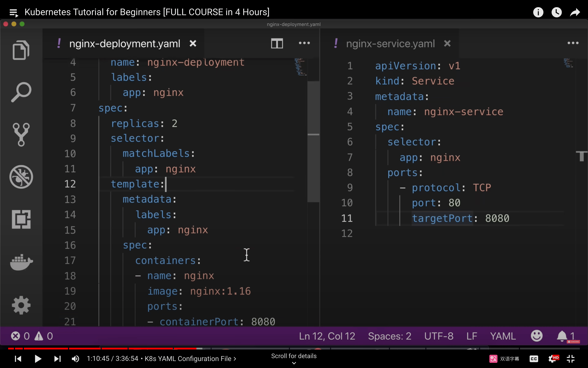Change file encoding via UTF-8

(439, 336)
